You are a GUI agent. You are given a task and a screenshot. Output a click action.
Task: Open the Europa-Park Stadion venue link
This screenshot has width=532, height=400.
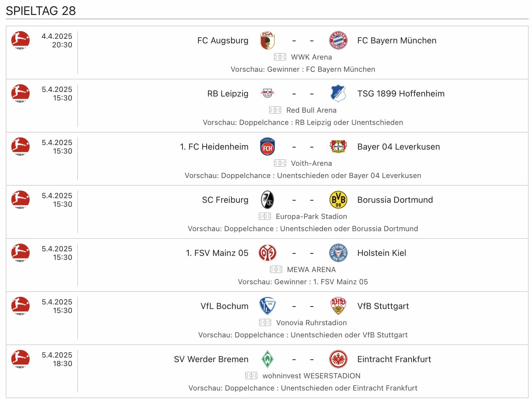click(311, 216)
